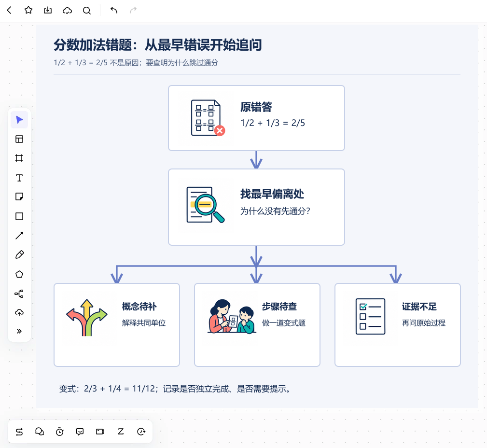This screenshot has height=448, width=487.
Task: Open the templates layout tool
Action: pyautogui.click(x=19, y=139)
